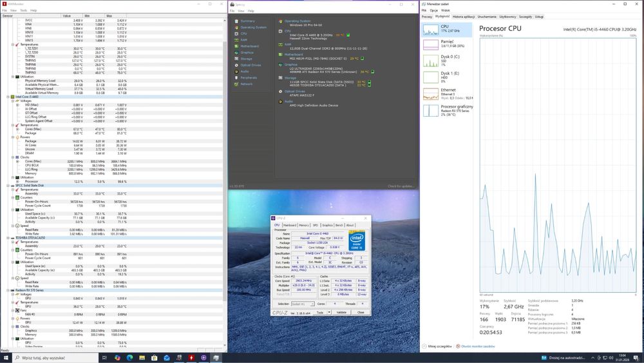Click Validate button in CPU-Z
Screen dimensions: 644x363
click(x=341, y=313)
